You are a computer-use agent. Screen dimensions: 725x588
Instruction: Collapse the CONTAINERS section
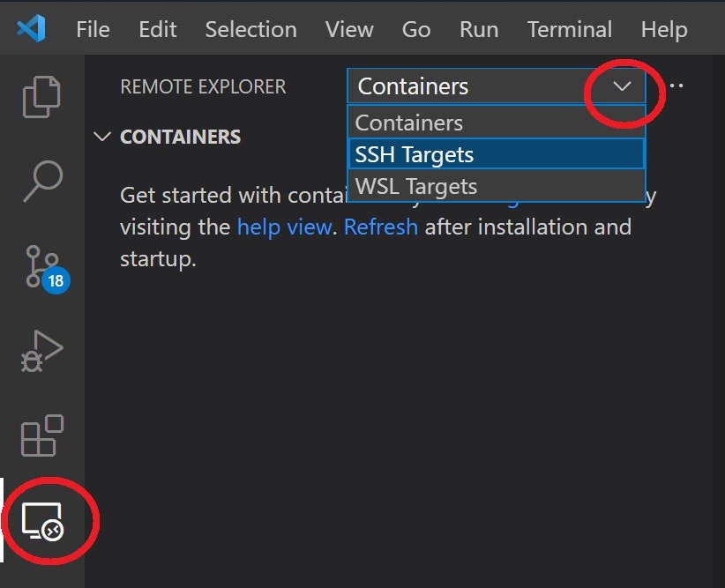101,137
